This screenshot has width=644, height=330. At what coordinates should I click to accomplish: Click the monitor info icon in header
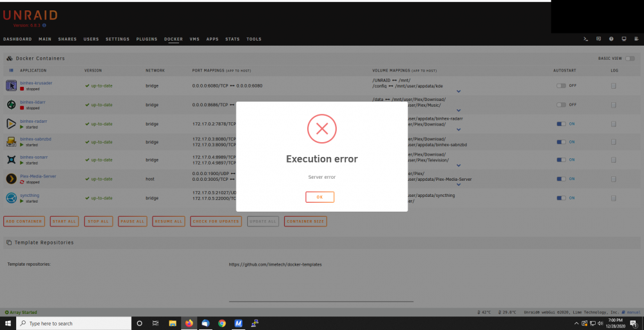pyautogui.click(x=624, y=39)
